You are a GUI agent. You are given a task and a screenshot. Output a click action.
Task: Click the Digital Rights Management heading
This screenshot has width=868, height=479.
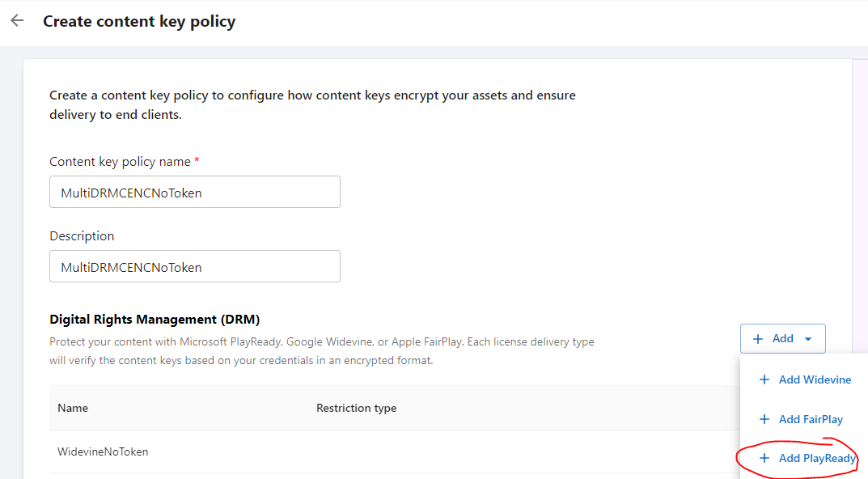(155, 320)
